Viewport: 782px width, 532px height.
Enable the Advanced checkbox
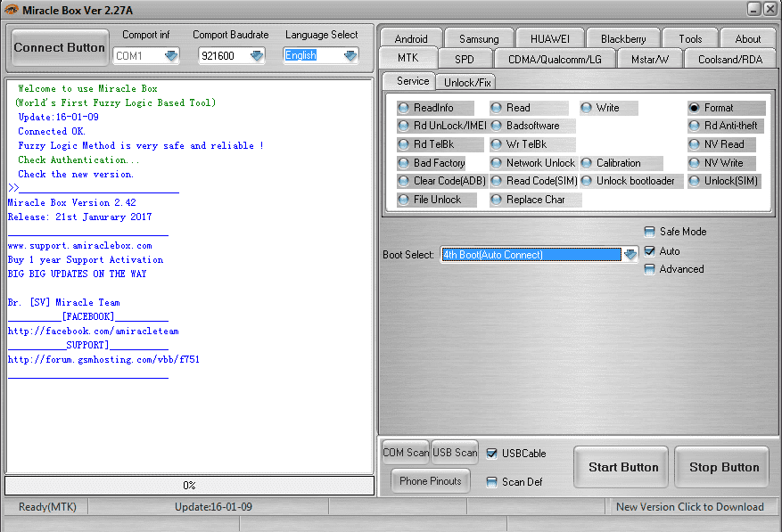tap(649, 269)
